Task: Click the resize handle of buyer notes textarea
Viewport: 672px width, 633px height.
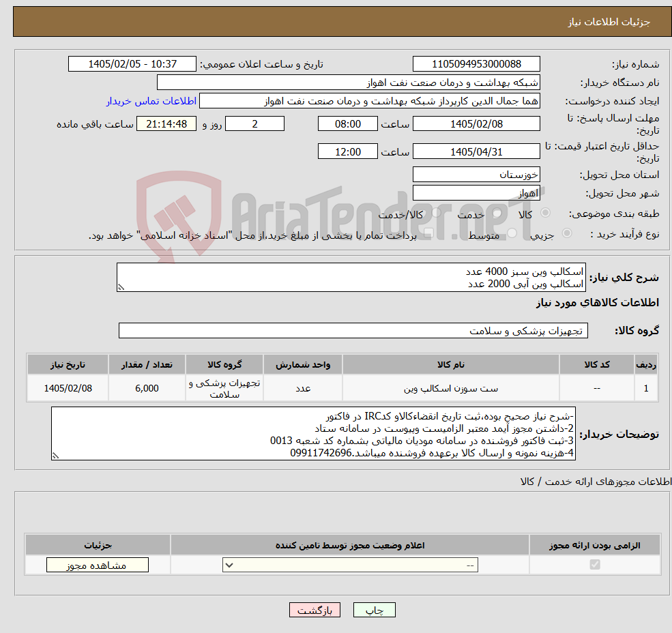Action: 55,456
